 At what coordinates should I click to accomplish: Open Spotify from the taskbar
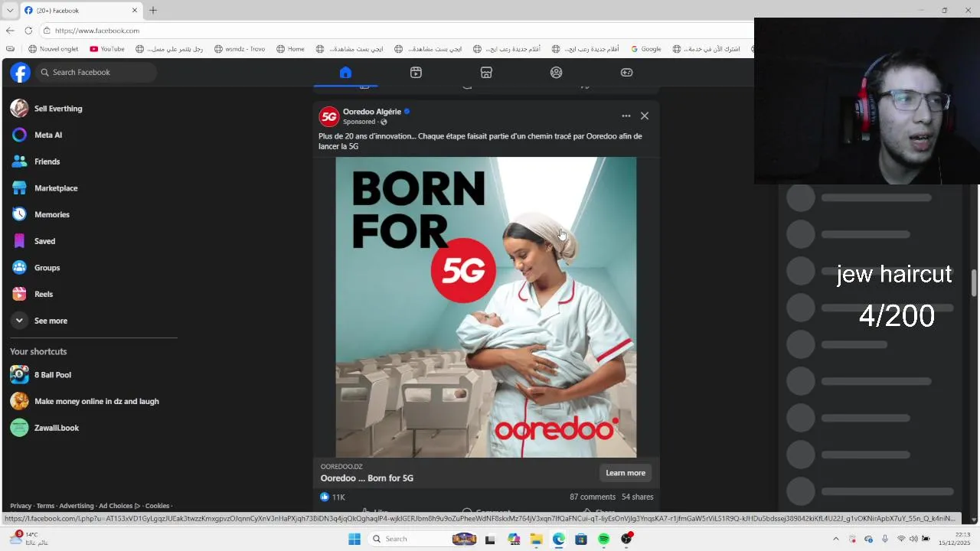(x=603, y=539)
